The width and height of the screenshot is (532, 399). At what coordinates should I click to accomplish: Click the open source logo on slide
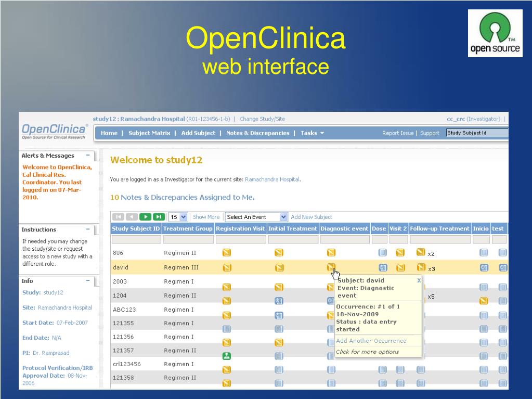(x=495, y=33)
